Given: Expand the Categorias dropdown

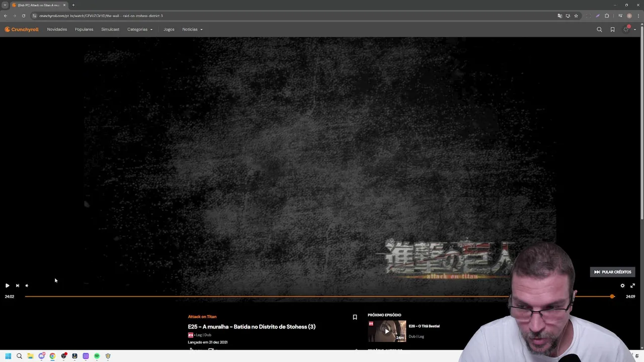Looking at the screenshot, I should point(140,30).
